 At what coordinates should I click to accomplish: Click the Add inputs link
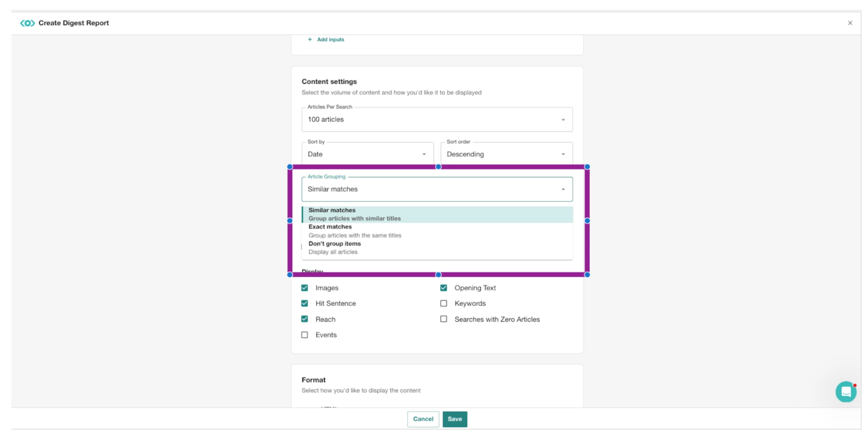(x=330, y=39)
